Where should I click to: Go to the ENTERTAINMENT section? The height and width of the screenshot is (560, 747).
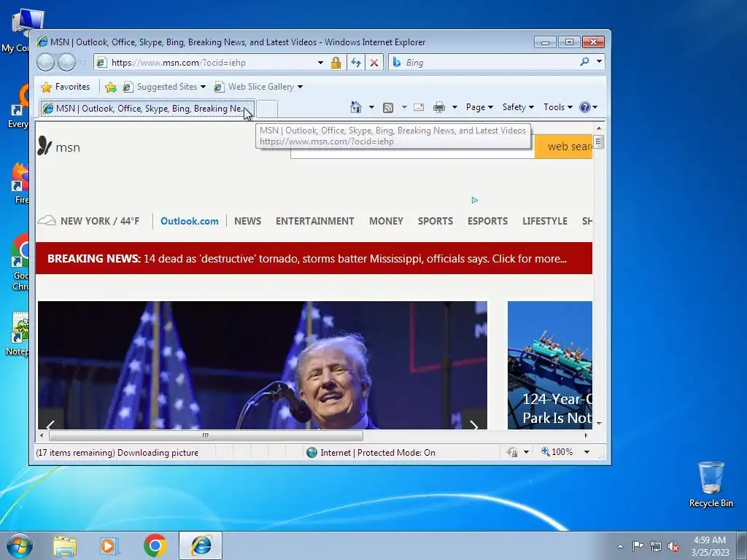(x=315, y=221)
